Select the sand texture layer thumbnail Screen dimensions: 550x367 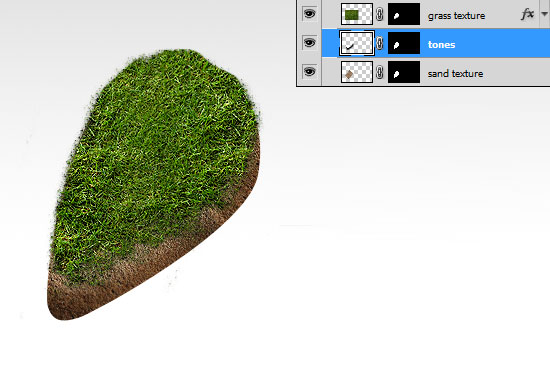[x=357, y=72]
